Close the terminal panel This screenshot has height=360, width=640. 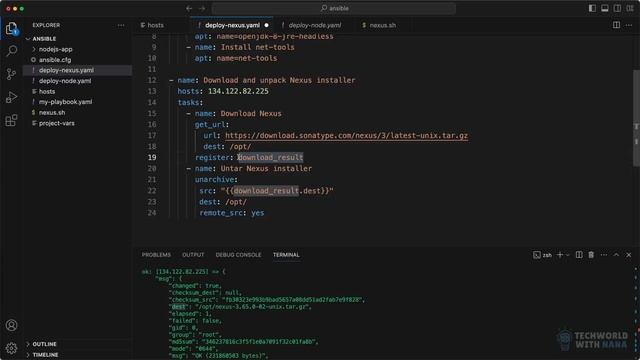[x=629, y=255]
